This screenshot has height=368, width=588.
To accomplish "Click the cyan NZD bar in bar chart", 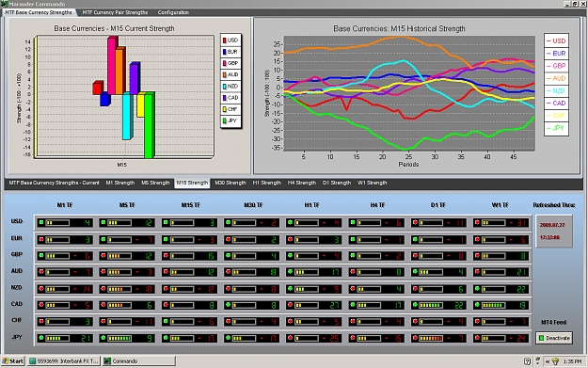I will (x=128, y=117).
